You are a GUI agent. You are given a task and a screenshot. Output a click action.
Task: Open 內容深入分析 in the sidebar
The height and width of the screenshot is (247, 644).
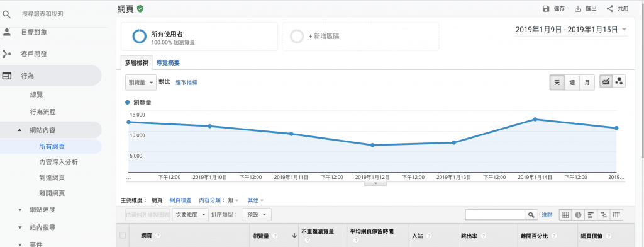(x=58, y=162)
